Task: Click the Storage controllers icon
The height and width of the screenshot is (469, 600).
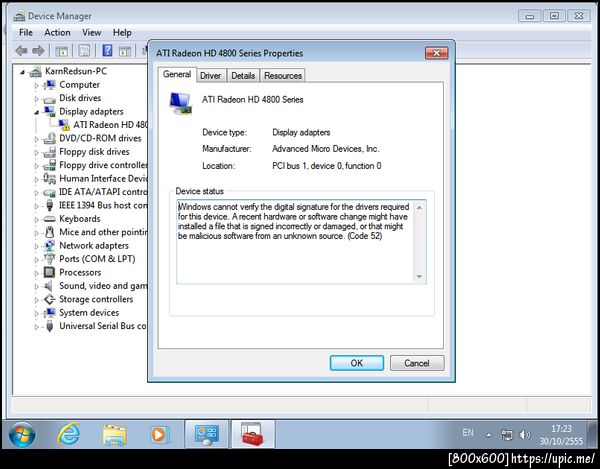Action: pos(49,299)
